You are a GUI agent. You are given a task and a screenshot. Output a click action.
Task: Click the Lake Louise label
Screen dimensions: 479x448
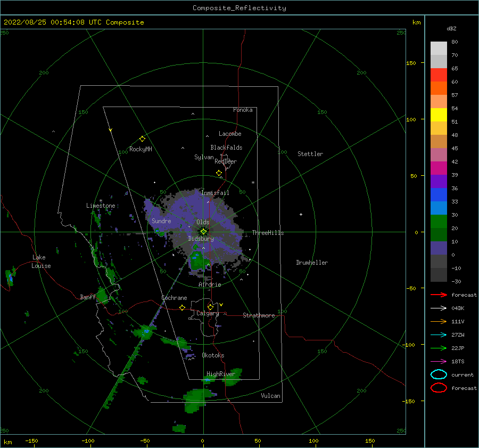tap(41, 262)
